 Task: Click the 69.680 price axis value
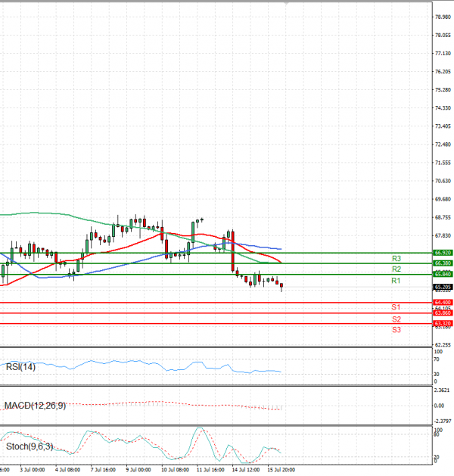443,199
